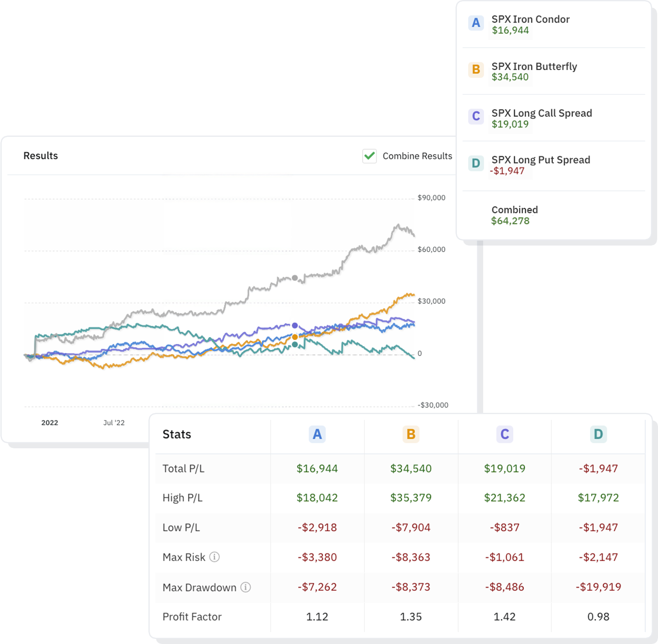Uncheck the Combine Results checkbox
Viewport: 658px width, 644px height.
(369, 156)
